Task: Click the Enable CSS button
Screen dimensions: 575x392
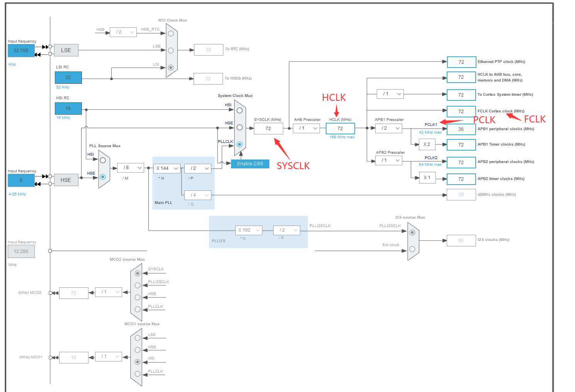Action: [x=250, y=164]
